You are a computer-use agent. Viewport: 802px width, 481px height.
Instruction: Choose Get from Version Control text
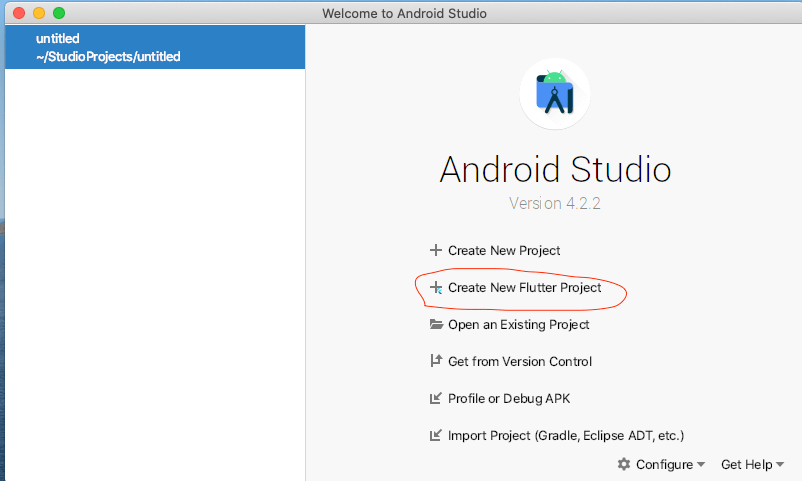tap(520, 362)
